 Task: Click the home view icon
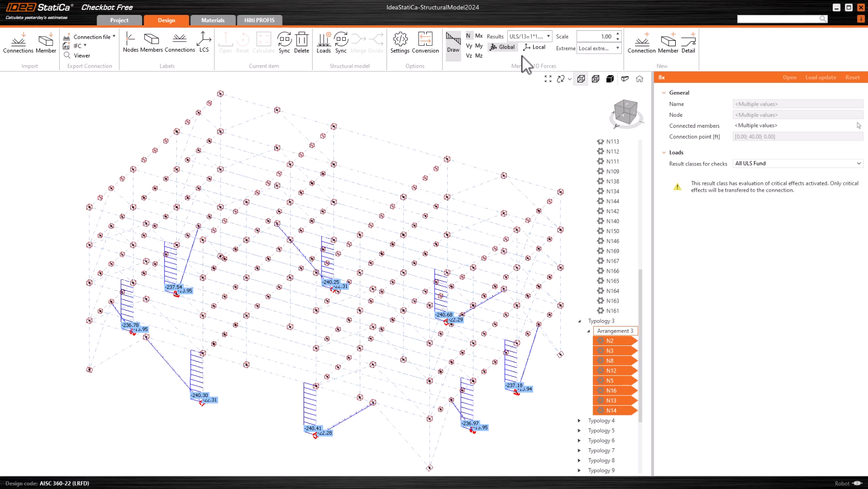(x=639, y=79)
